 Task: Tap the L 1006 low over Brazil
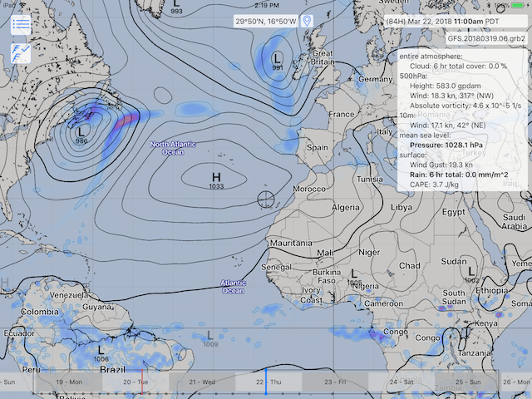tap(101, 353)
